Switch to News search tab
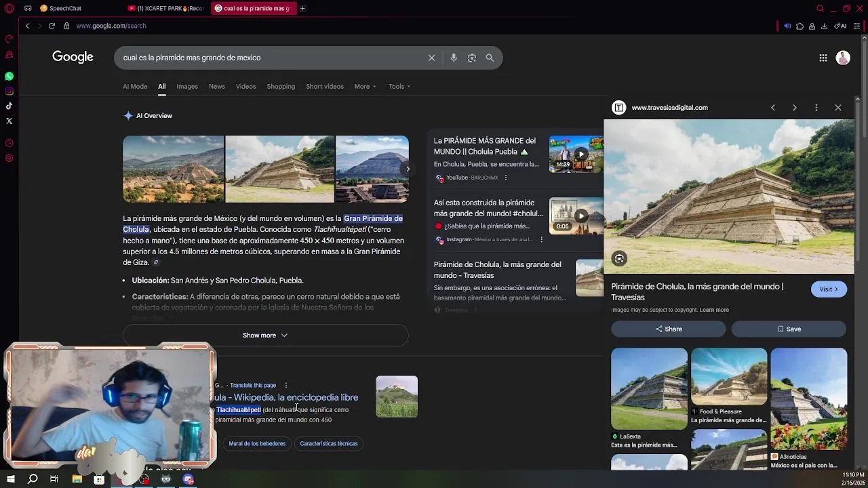The width and height of the screenshot is (868, 488). pos(217,86)
